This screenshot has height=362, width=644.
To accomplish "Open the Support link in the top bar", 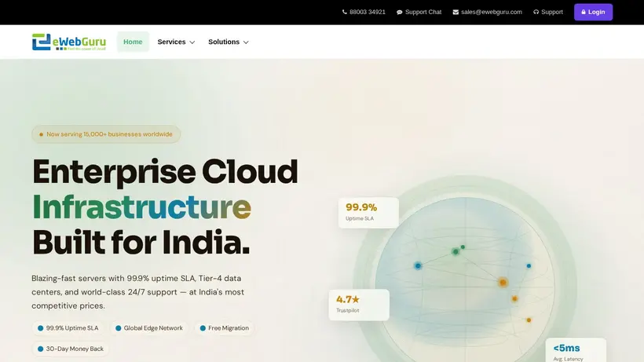I will [x=548, y=12].
